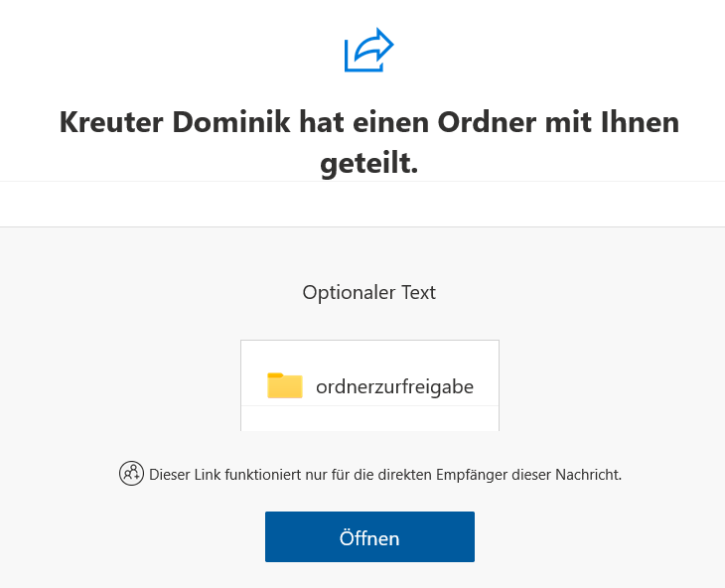This screenshot has width=725, height=588.
Task: Click "hat einen" in the heading text
Action: [359, 122]
